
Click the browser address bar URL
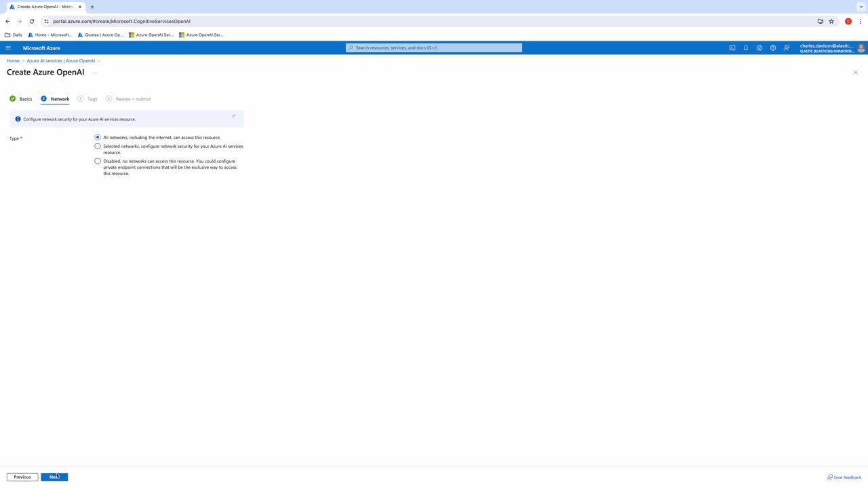pos(122,21)
